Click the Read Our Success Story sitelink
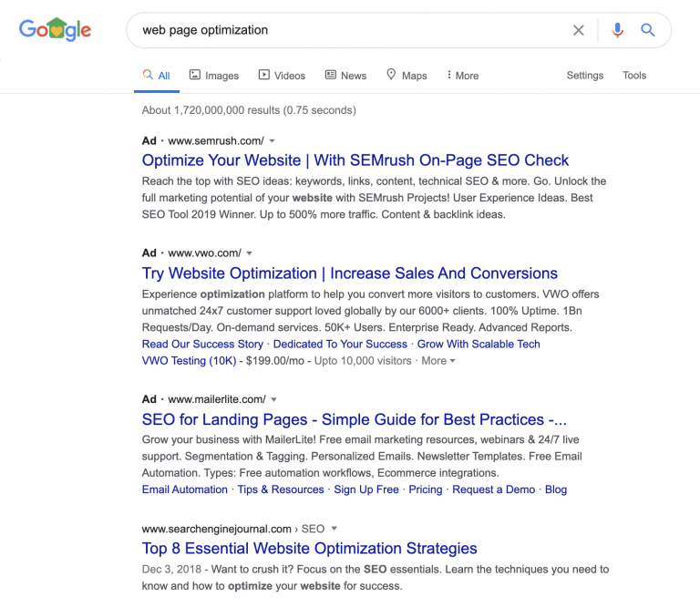Image resolution: width=700 pixels, height=608 pixels. coord(202,345)
